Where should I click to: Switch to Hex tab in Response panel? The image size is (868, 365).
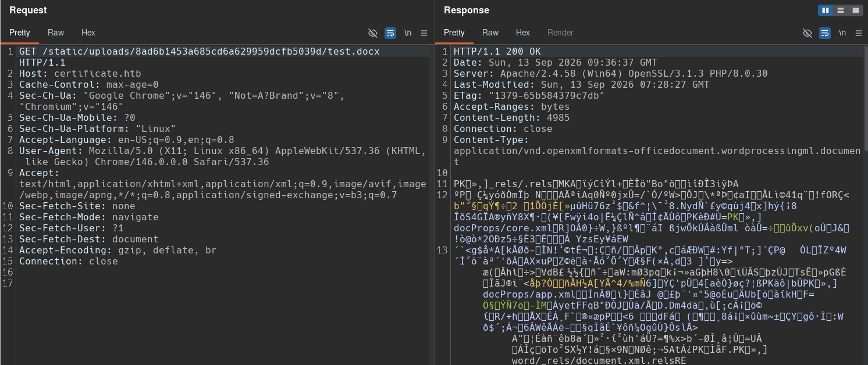tap(523, 33)
